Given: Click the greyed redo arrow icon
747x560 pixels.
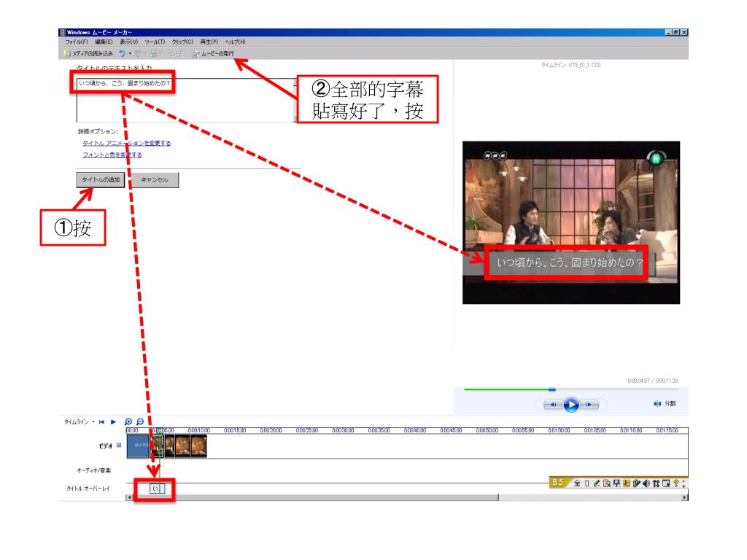Looking at the screenshot, I should 138,54.
